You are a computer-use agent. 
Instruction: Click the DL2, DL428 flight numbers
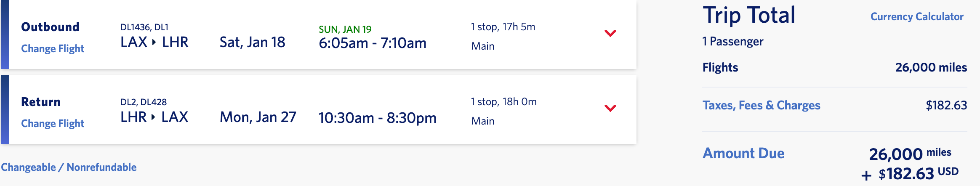(x=144, y=102)
